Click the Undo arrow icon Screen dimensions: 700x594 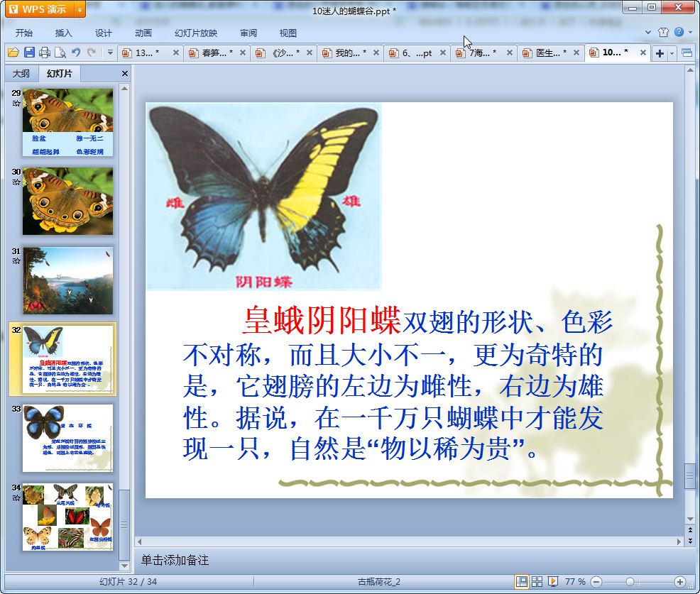click(76, 53)
